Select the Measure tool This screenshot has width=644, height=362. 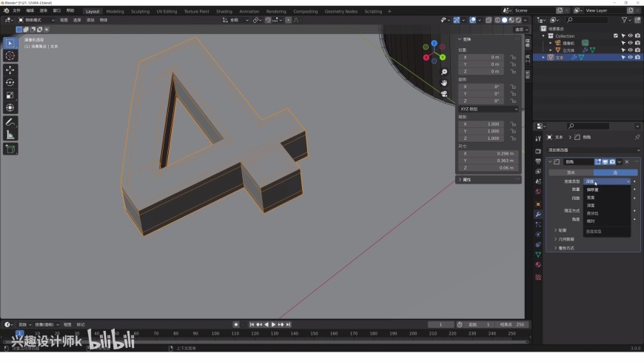tap(10, 135)
